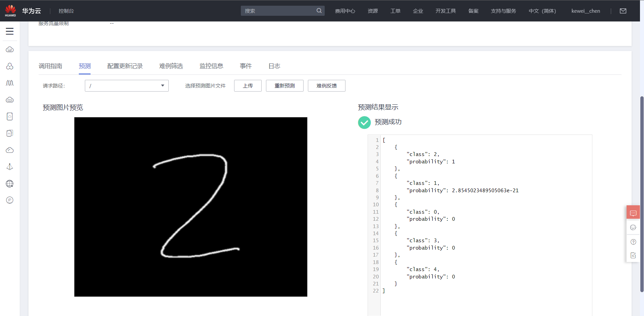Expand the request path dropdown
The height and width of the screenshot is (316, 644).
pyautogui.click(x=127, y=86)
